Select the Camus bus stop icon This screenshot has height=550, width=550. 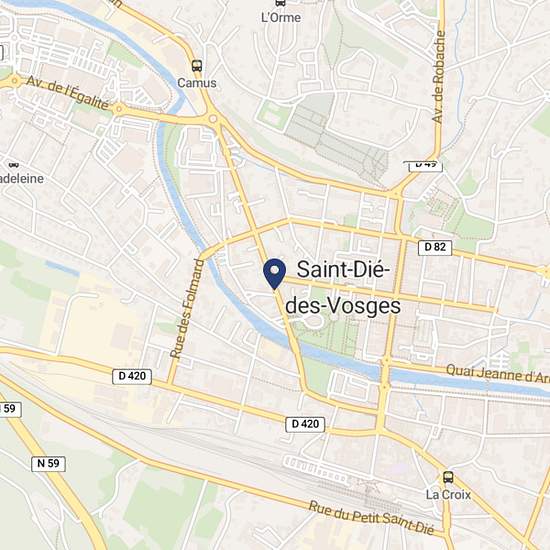pos(197,66)
